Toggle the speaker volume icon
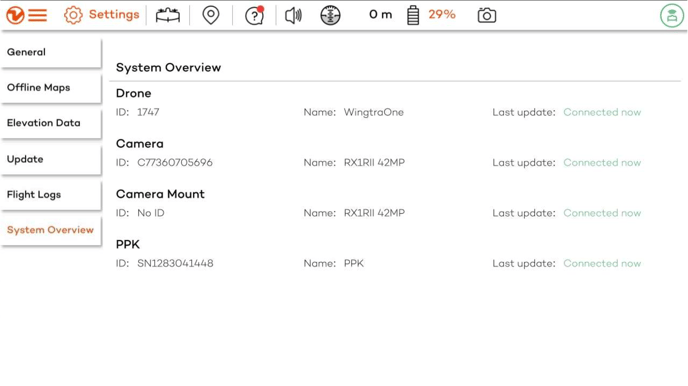The image size is (688, 386). point(293,15)
